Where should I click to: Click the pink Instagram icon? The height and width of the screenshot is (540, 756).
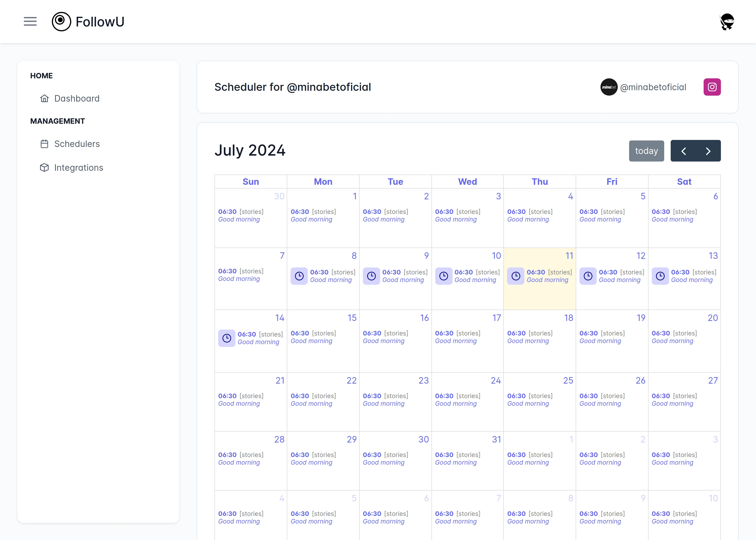[x=712, y=87]
